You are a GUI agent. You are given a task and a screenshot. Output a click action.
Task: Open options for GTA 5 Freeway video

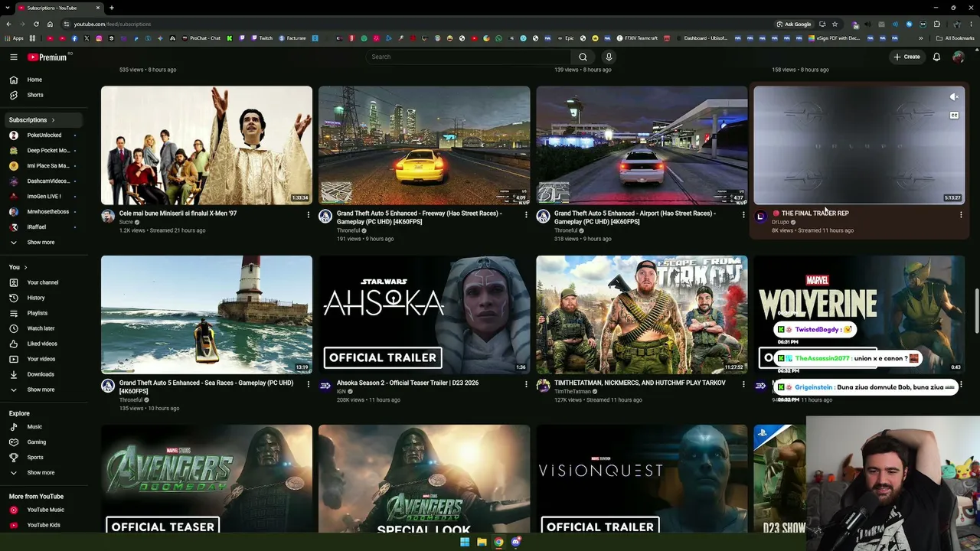coord(526,215)
